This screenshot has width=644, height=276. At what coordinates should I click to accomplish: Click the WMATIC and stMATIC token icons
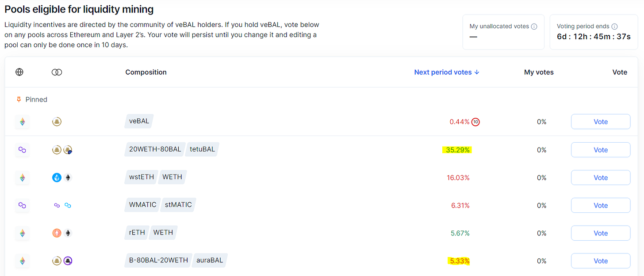tap(62, 205)
